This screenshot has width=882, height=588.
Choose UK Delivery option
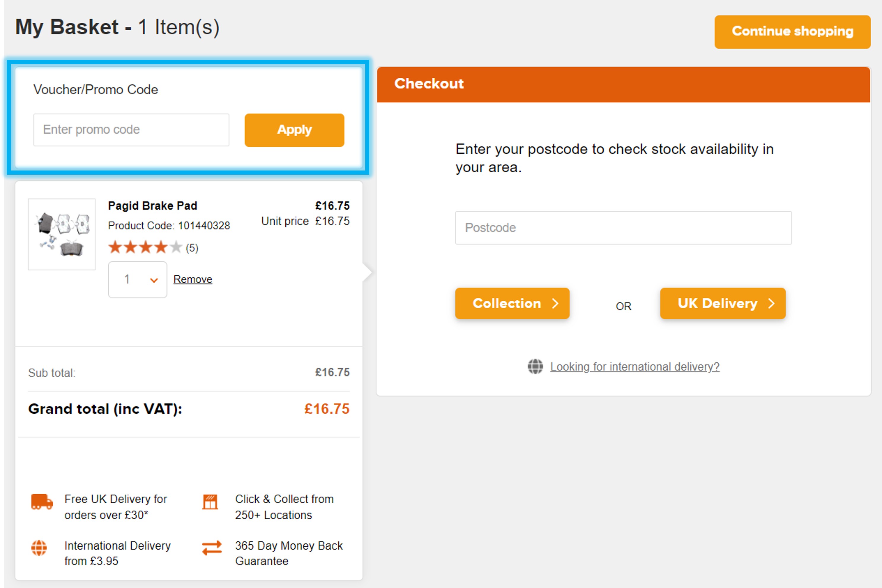click(x=722, y=303)
